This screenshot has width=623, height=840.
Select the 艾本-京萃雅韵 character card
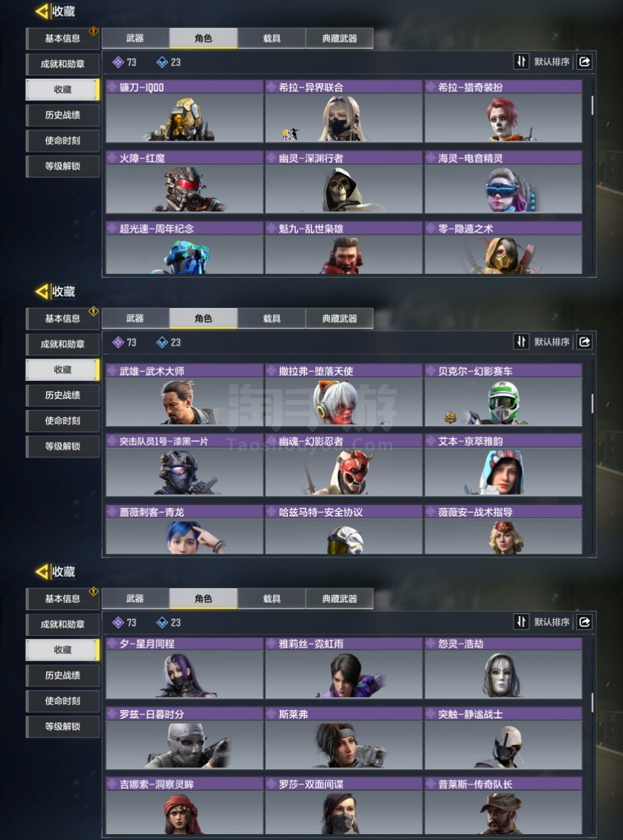click(x=503, y=465)
